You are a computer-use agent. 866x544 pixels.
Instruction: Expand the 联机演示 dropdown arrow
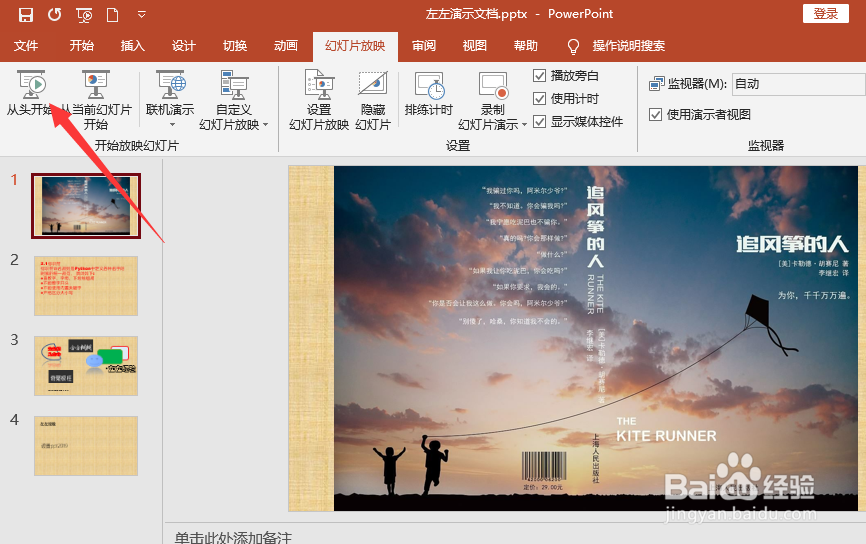click(172, 125)
